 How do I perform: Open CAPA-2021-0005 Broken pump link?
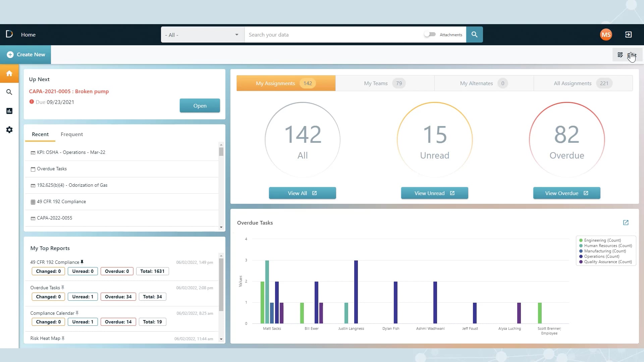[x=68, y=91]
